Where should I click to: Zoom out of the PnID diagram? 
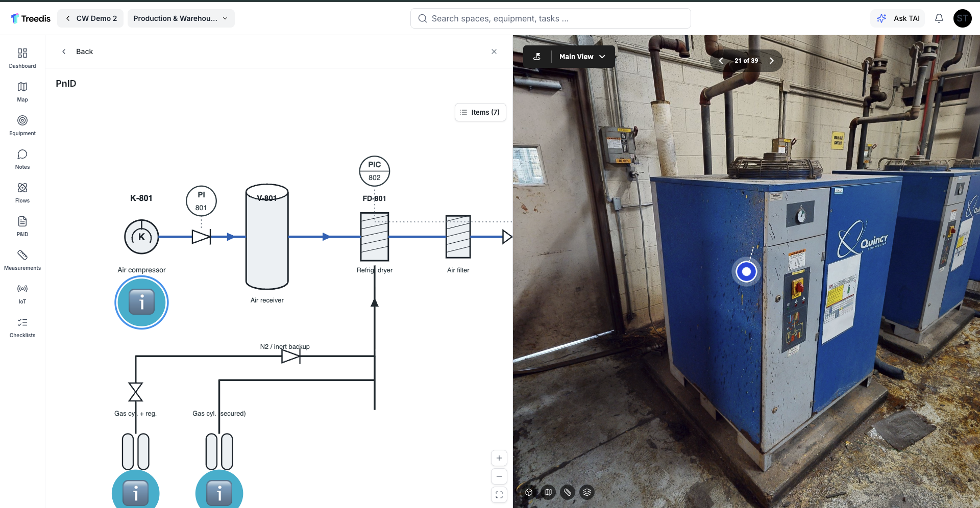coord(499,476)
